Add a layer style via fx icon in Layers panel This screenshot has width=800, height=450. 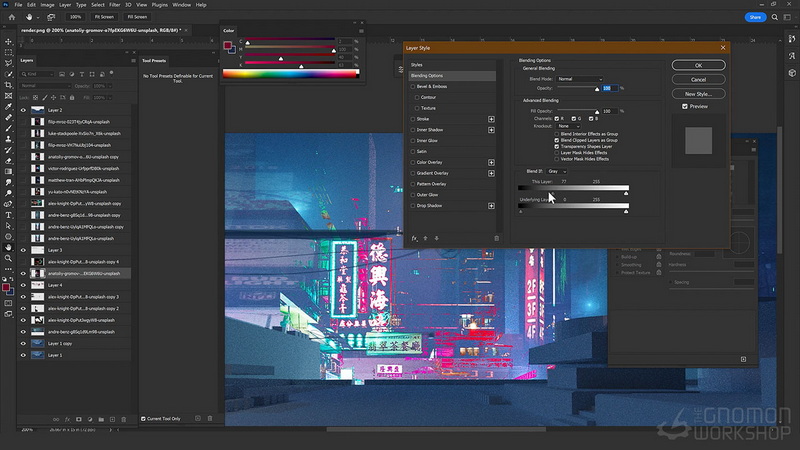[67, 419]
